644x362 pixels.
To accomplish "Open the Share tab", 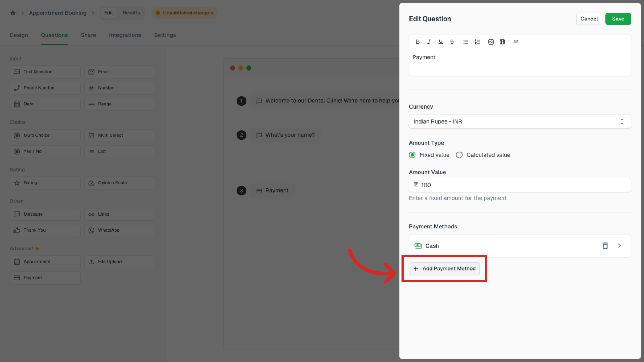I will [x=88, y=35].
